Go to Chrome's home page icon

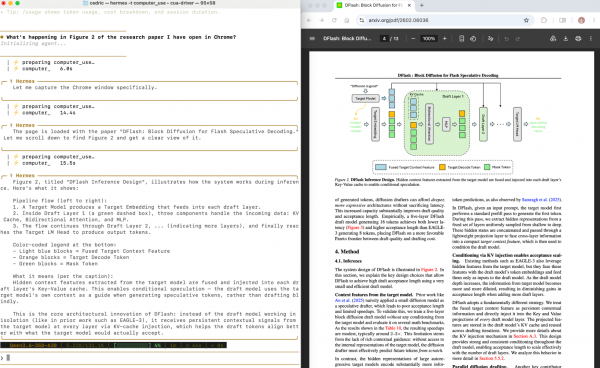tap(347, 20)
